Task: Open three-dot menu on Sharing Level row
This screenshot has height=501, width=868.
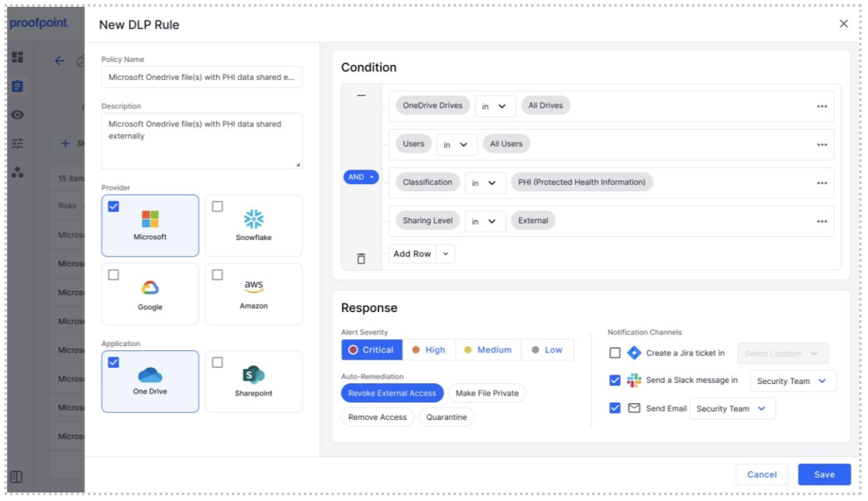Action: click(x=822, y=222)
